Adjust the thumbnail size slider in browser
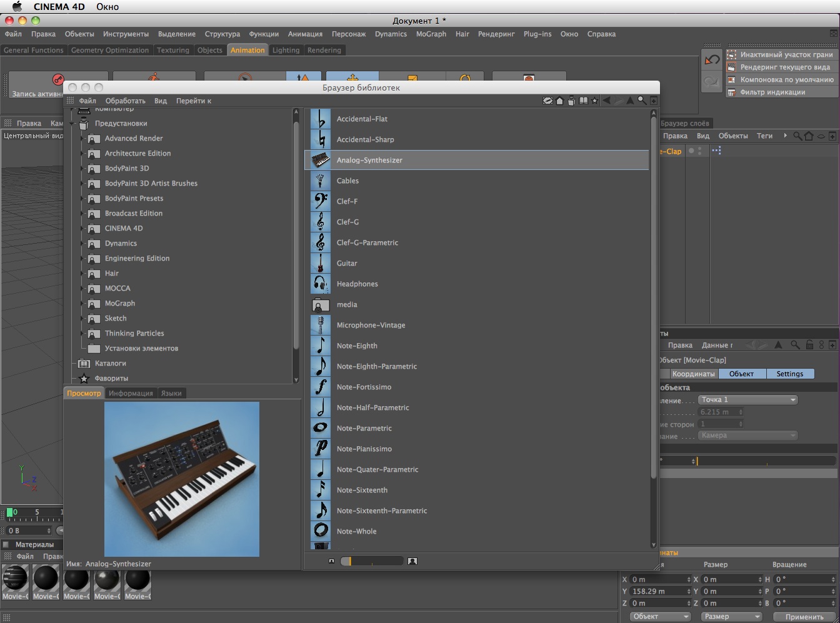Screen dimensions: 840x623 [372, 561]
